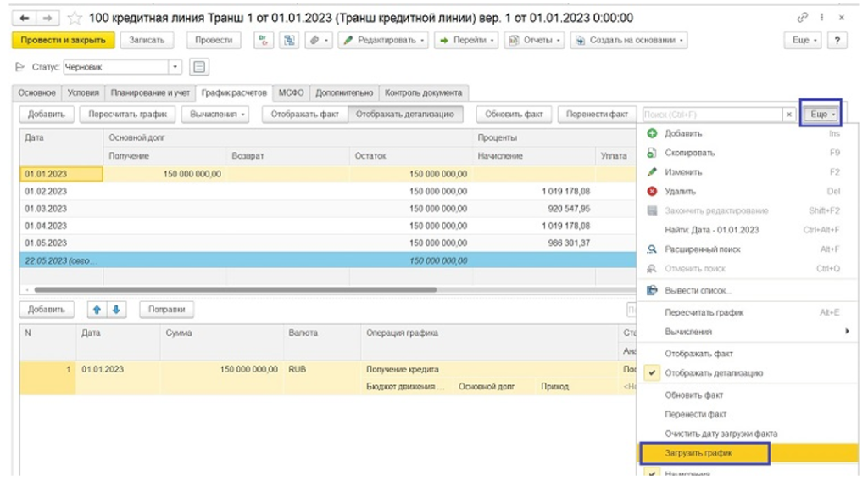Toggle Отображать детализацию toolbar button

tap(405, 115)
